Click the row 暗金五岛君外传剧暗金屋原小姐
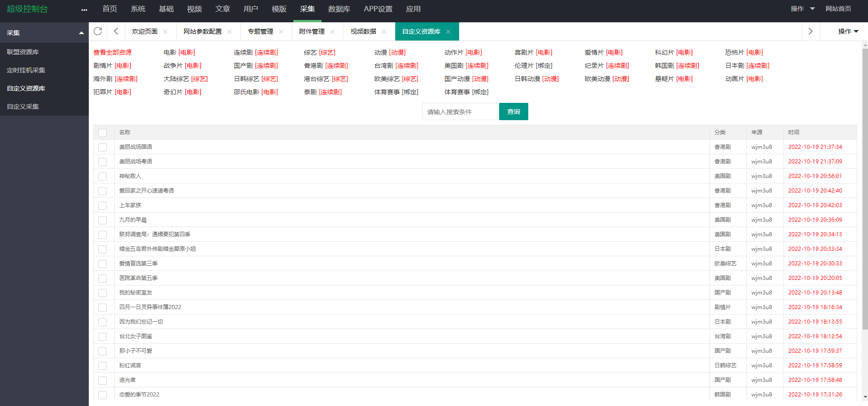The width and height of the screenshot is (868, 406). click(x=475, y=249)
